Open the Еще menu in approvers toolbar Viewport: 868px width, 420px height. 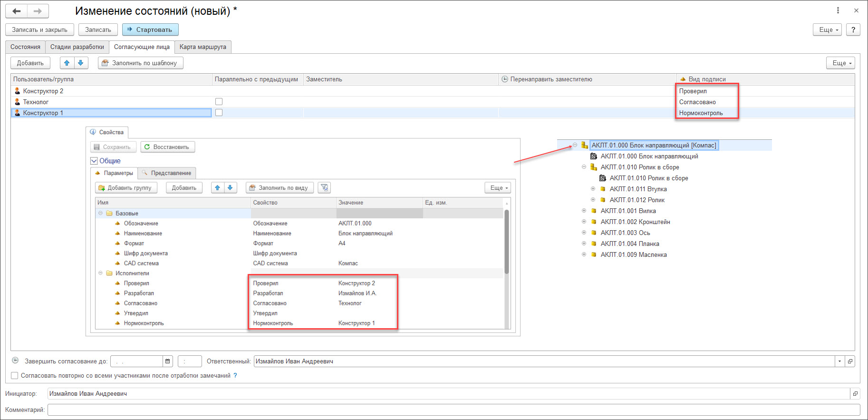tap(840, 63)
